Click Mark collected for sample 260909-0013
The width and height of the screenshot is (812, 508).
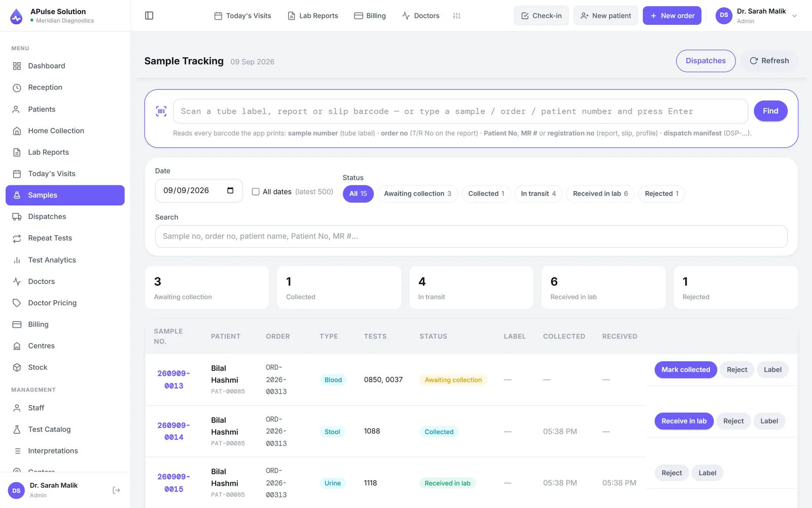[x=686, y=370]
